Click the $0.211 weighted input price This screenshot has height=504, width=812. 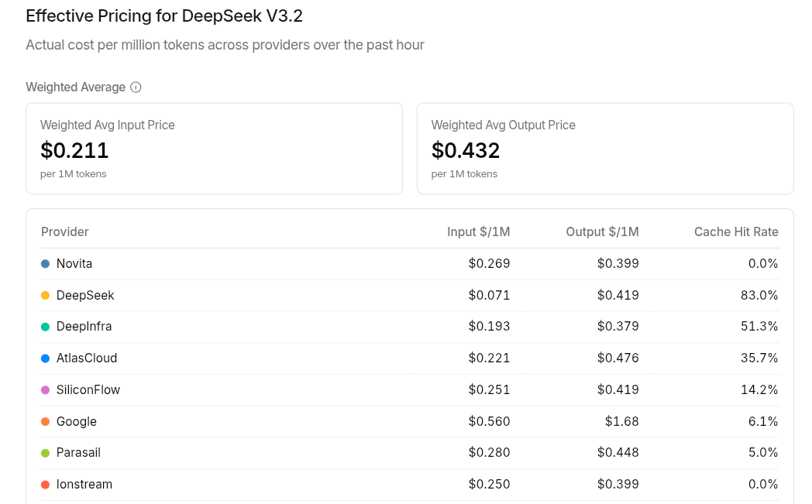pyautogui.click(x=74, y=150)
